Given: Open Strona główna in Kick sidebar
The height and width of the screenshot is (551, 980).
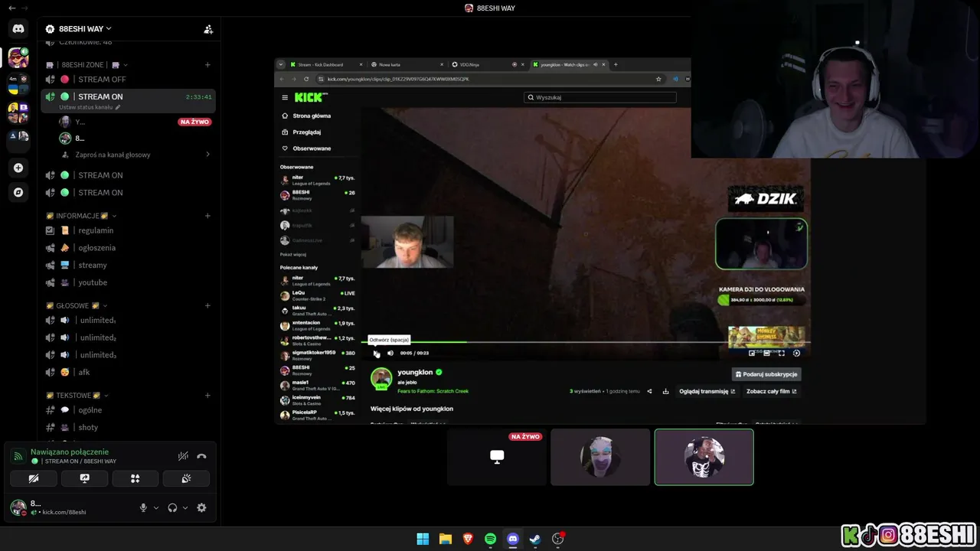Looking at the screenshot, I should point(306,116).
